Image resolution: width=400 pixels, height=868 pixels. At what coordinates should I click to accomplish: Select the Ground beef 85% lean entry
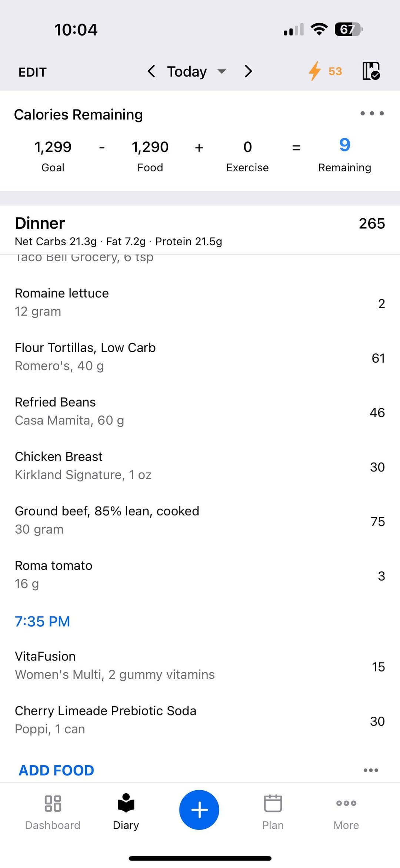tap(200, 521)
